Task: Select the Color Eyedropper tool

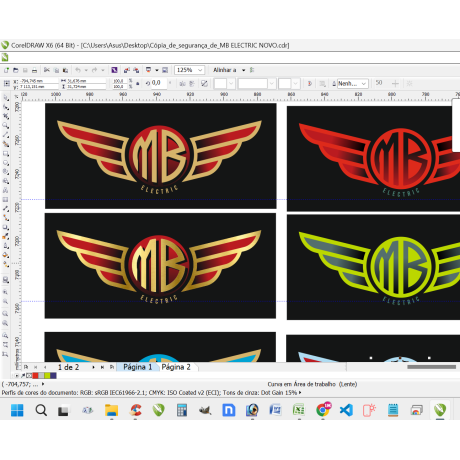Action: click(x=6, y=237)
